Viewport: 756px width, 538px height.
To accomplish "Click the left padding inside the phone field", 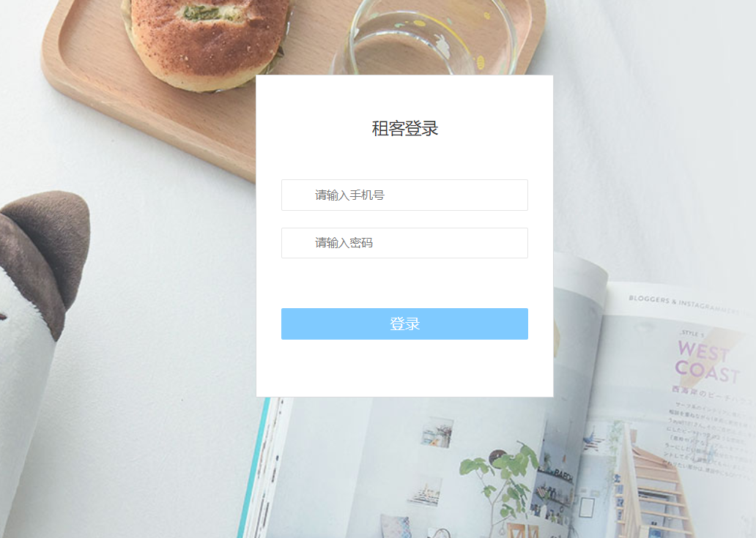I will tap(298, 195).
